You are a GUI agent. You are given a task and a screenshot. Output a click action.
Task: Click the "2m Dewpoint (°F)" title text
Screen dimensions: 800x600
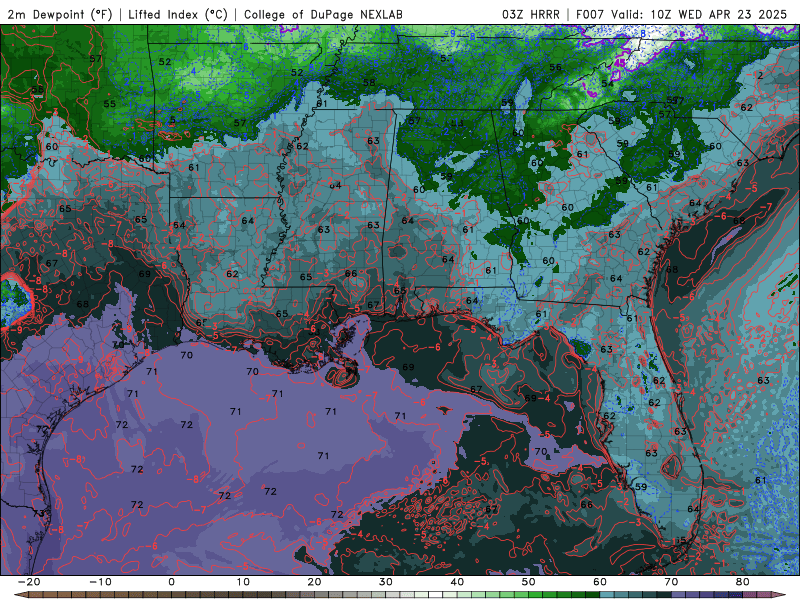click(x=59, y=14)
